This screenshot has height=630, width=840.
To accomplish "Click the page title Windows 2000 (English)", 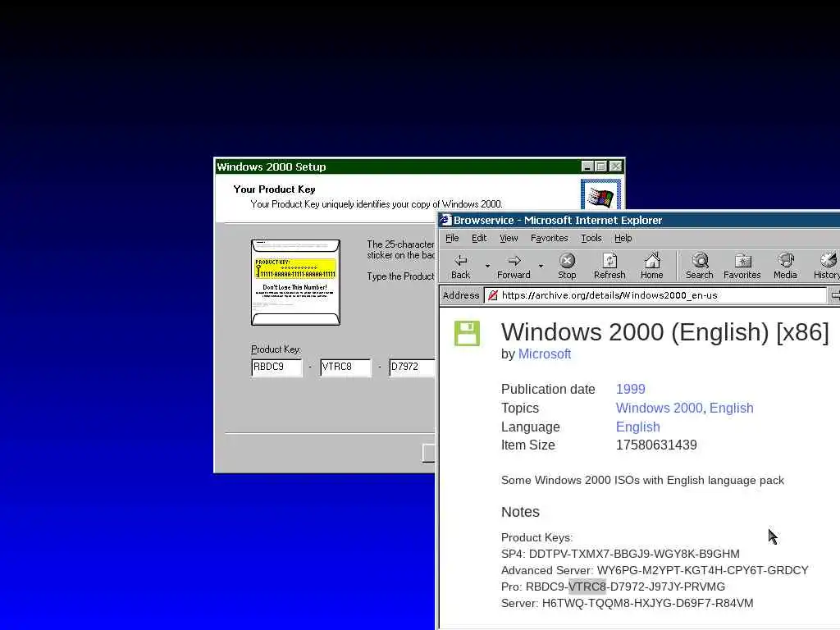I will (x=664, y=332).
